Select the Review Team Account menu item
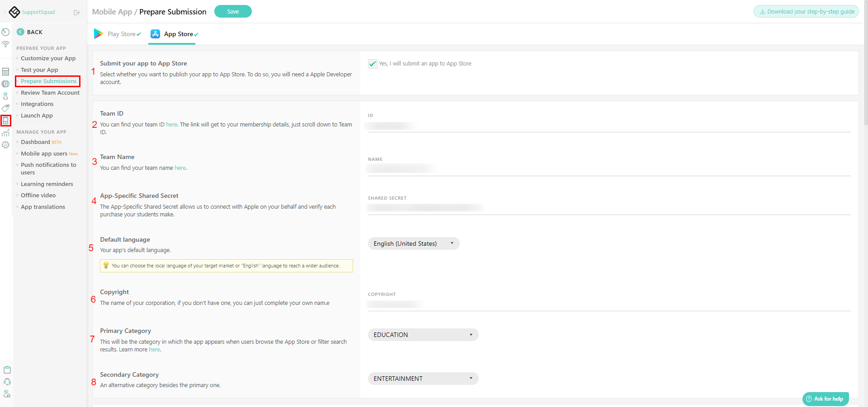The width and height of the screenshot is (868, 407). pos(50,93)
